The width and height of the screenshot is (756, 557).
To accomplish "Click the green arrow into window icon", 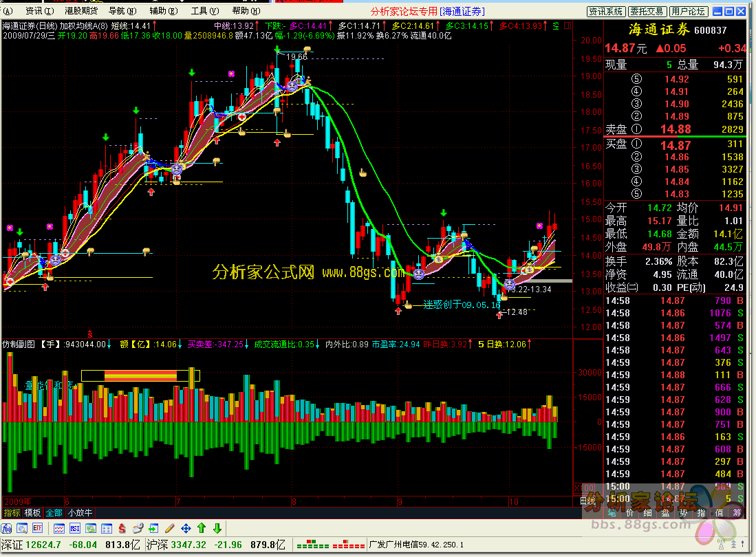I will point(154,529).
